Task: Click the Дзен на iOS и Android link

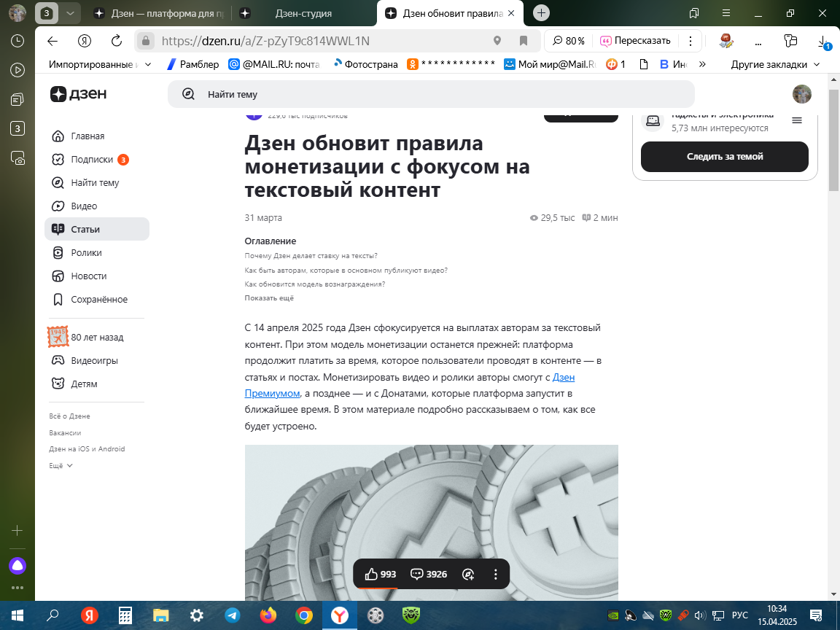Action: point(87,449)
